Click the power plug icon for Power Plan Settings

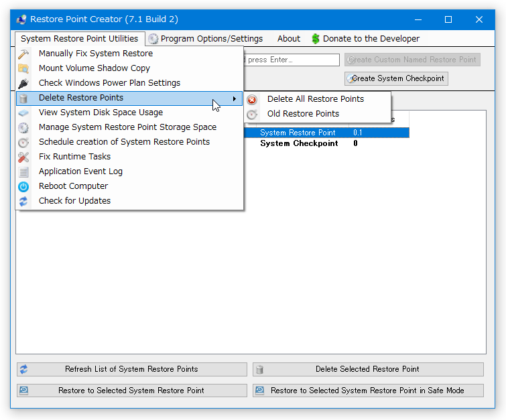pyautogui.click(x=23, y=83)
